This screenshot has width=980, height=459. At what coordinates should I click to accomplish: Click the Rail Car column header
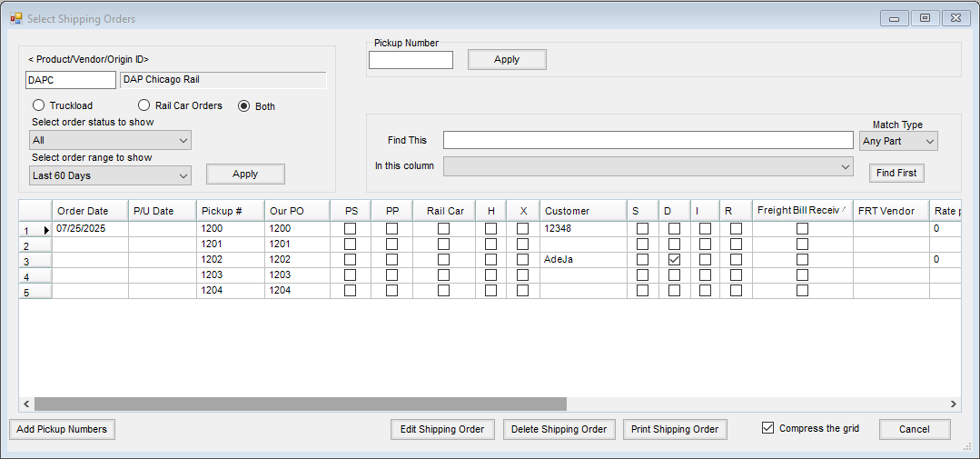pyautogui.click(x=444, y=211)
